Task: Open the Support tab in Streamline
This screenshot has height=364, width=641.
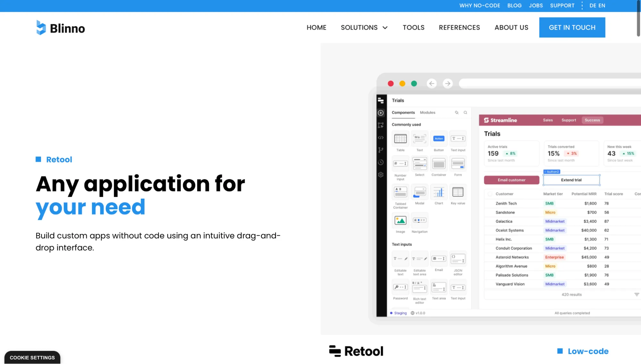Action: (x=569, y=120)
